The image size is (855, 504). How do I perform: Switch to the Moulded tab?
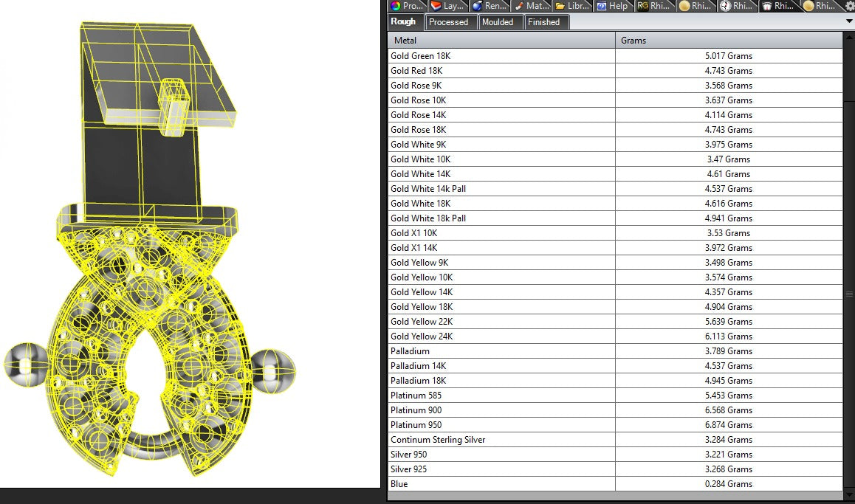point(498,22)
